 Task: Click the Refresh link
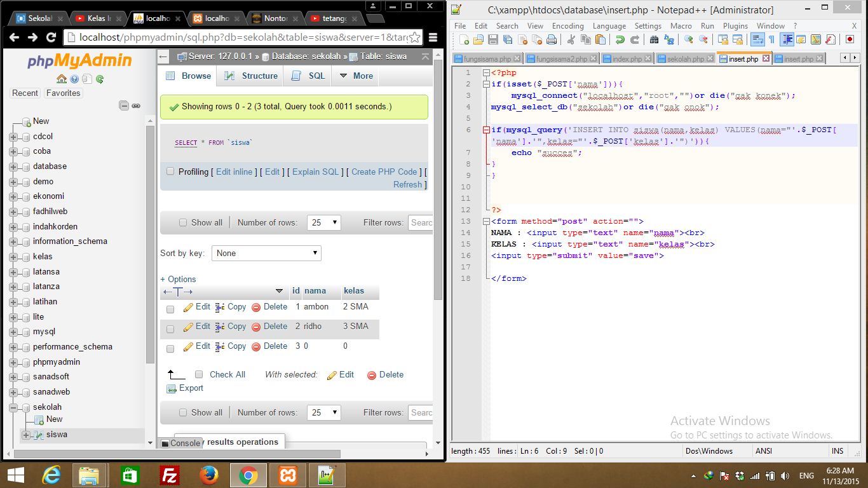tap(407, 184)
